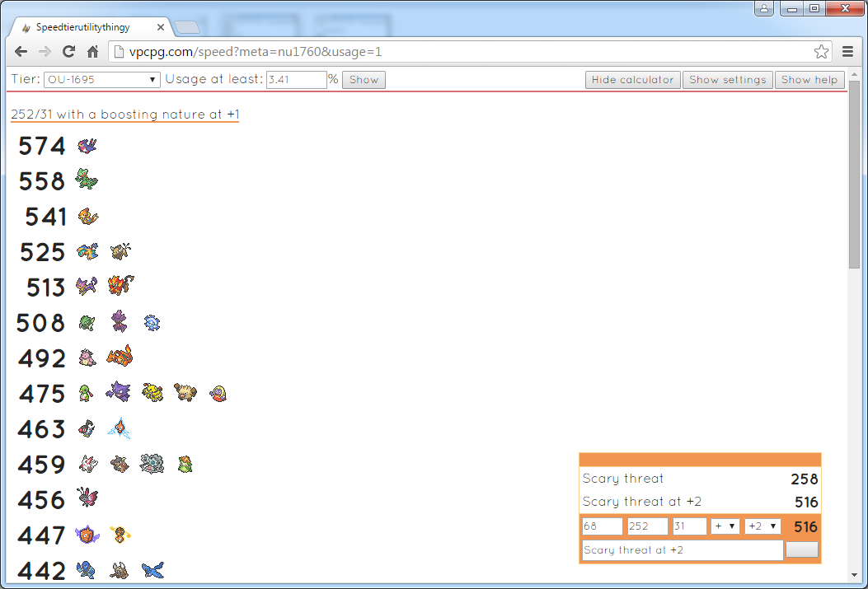The width and height of the screenshot is (868, 589).
Task: Click the Floatzel sprite in the 541 row
Action: coord(87,217)
